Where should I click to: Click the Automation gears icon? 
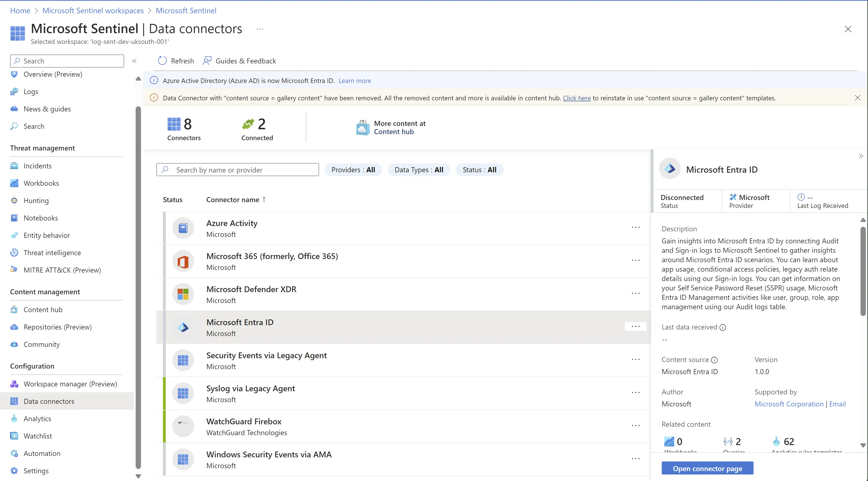coord(14,453)
